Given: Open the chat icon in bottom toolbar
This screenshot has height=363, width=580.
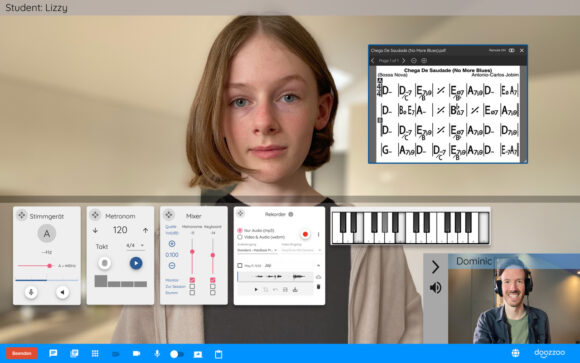Looking at the screenshot, I should (53, 353).
